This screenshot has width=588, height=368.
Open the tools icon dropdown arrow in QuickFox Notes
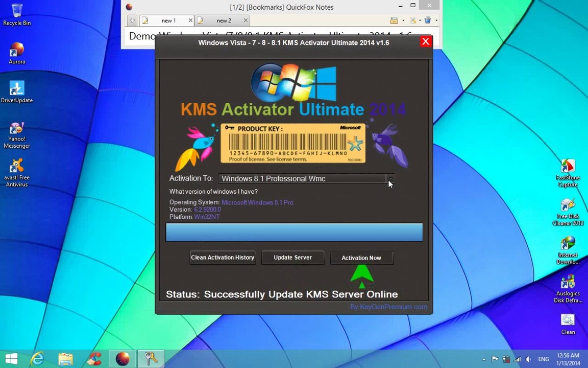tap(420, 20)
